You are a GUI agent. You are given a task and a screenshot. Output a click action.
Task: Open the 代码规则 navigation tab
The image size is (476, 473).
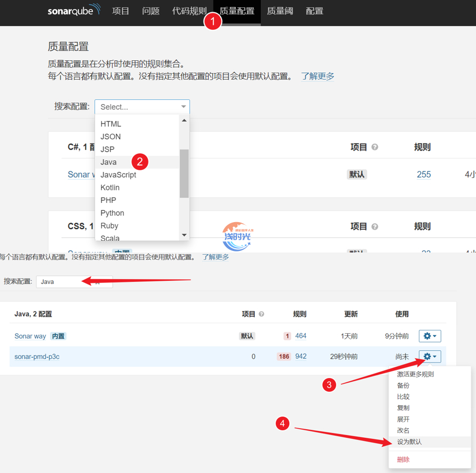tap(189, 11)
